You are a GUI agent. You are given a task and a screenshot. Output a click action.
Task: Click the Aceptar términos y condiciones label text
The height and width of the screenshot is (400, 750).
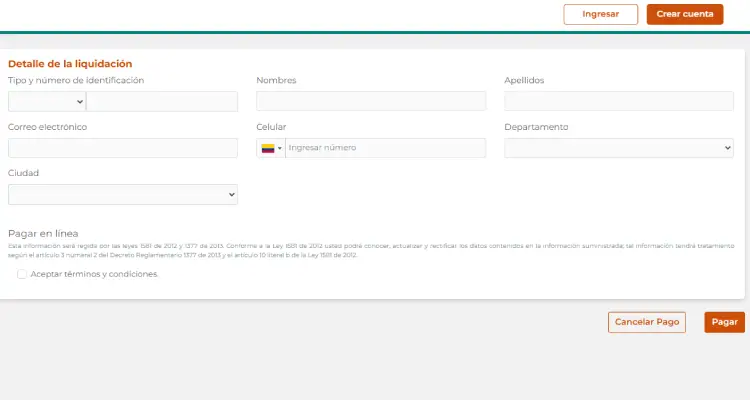[x=94, y=274]
